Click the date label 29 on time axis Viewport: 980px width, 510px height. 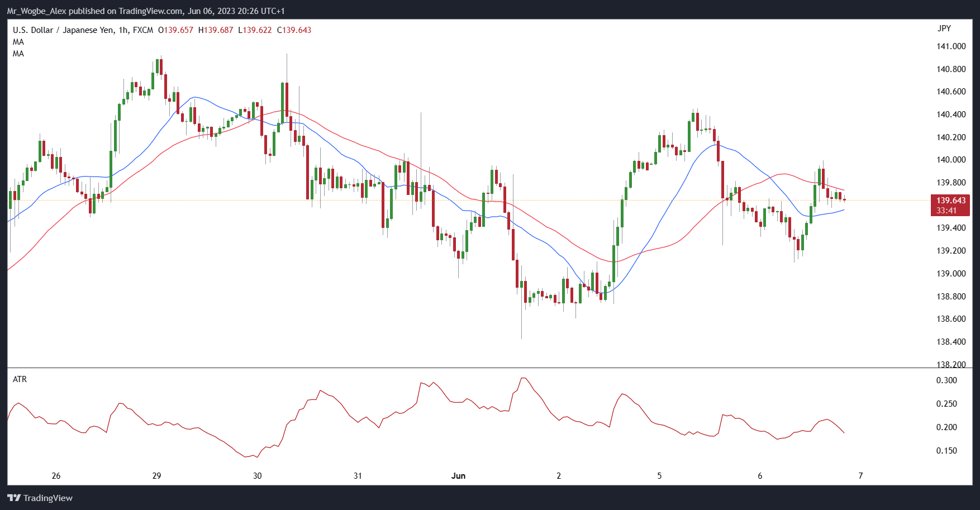[156, 476]
